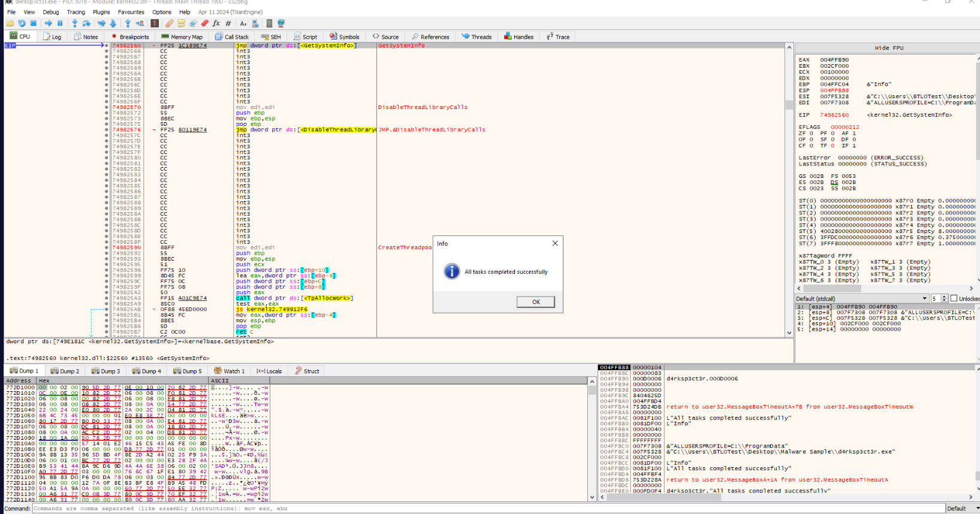Increase the argument count stepper showing 5
The height and width of the screenshot is (514, 980).
[945, 297]
